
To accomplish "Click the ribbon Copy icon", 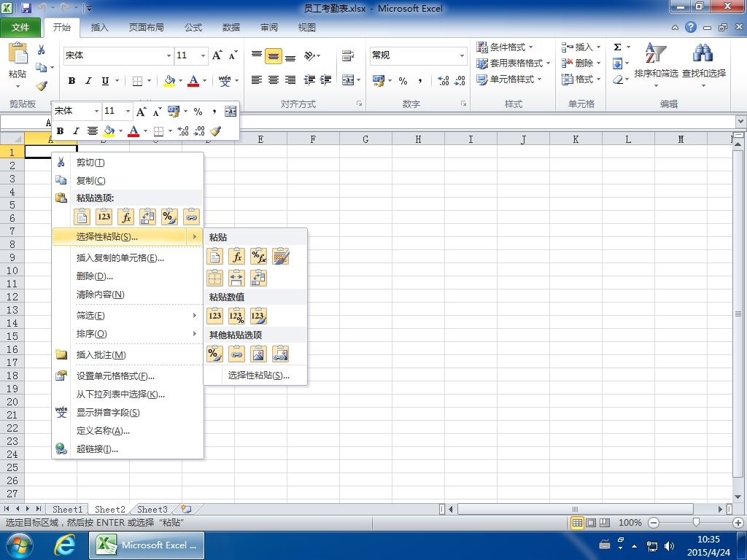I will tap(42, 68).
